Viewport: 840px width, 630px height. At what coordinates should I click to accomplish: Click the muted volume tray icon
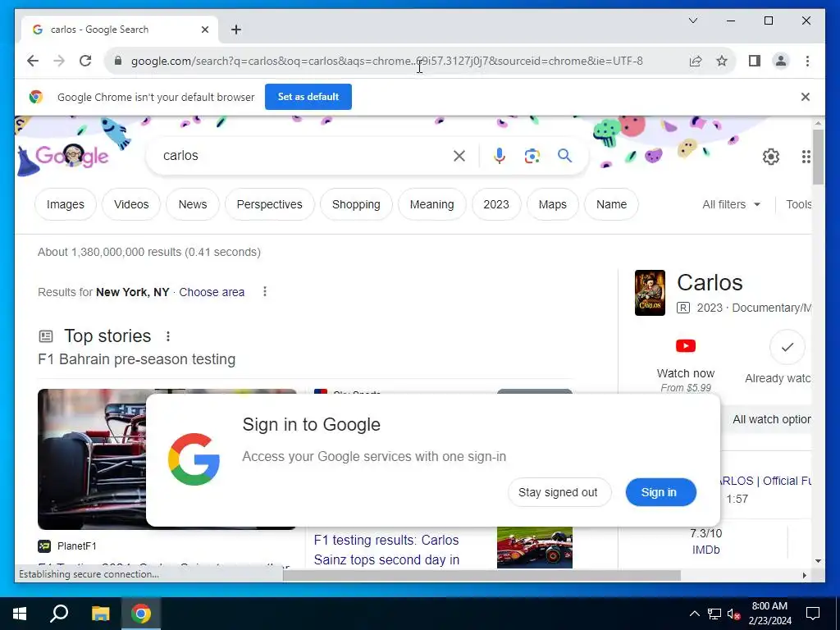pyautogui.click(x=733, y=614)
